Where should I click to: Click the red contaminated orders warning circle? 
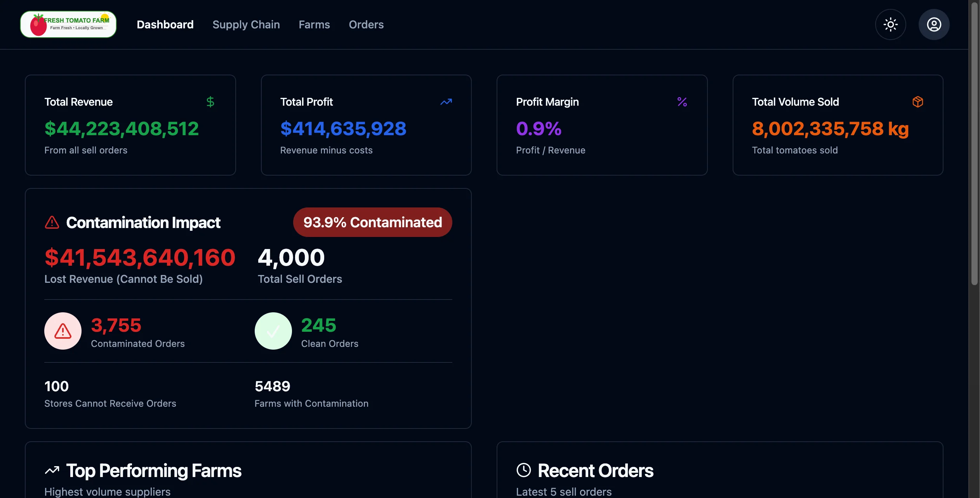point(63,331)
